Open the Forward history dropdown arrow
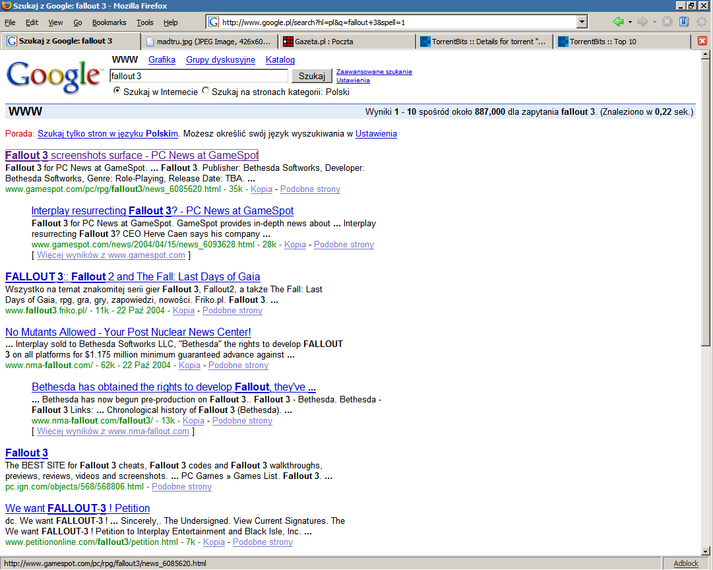Image resolution: width=713 pixels, height=570 pixels. click(x=654, y=22)
